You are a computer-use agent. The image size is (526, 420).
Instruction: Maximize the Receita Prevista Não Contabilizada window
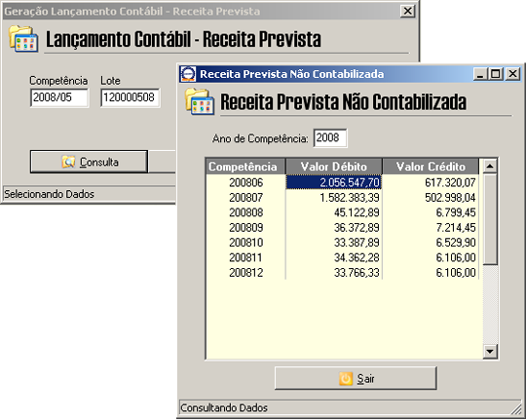pos(496,74)
